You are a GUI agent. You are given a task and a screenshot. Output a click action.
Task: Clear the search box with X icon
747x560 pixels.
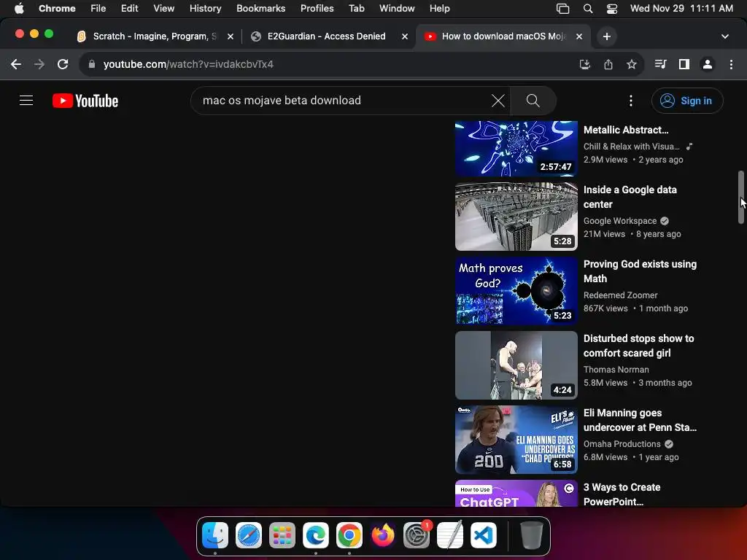pos(498,101)
